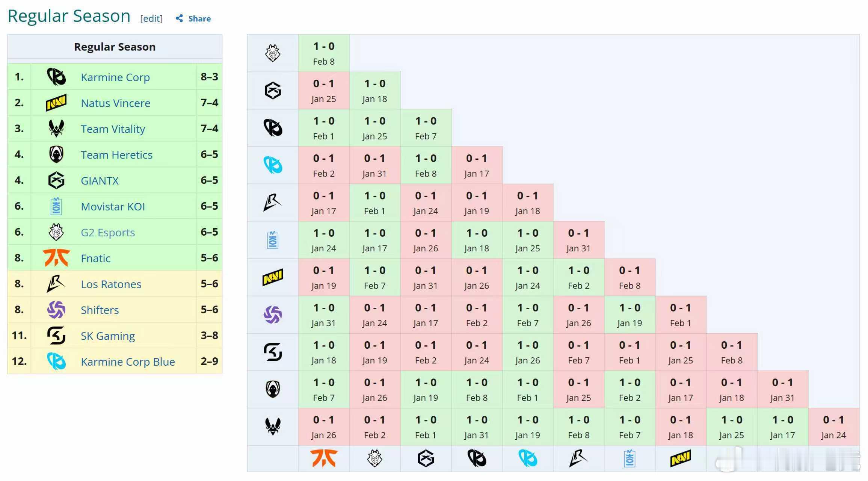Click the SK Gaming logo in standings
This screenshot has height=481, width=868.
click(x=56, y=336)
